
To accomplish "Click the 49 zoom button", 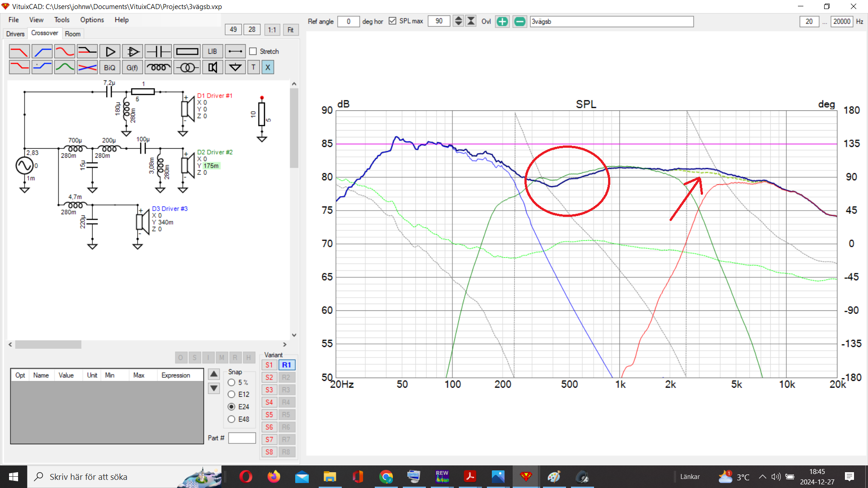I will pyautogui.click(x=233, y=29).
